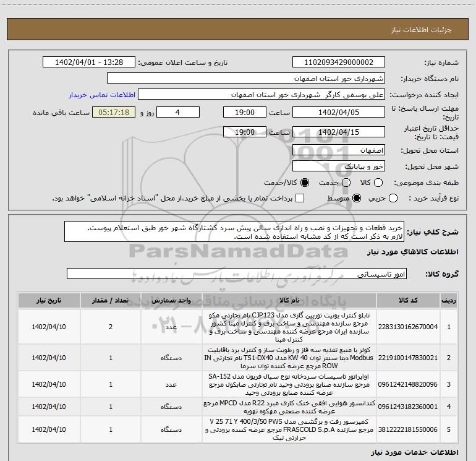
Task: Click item name with CJP123 gas turbine panel
Action: pos(289,327)
